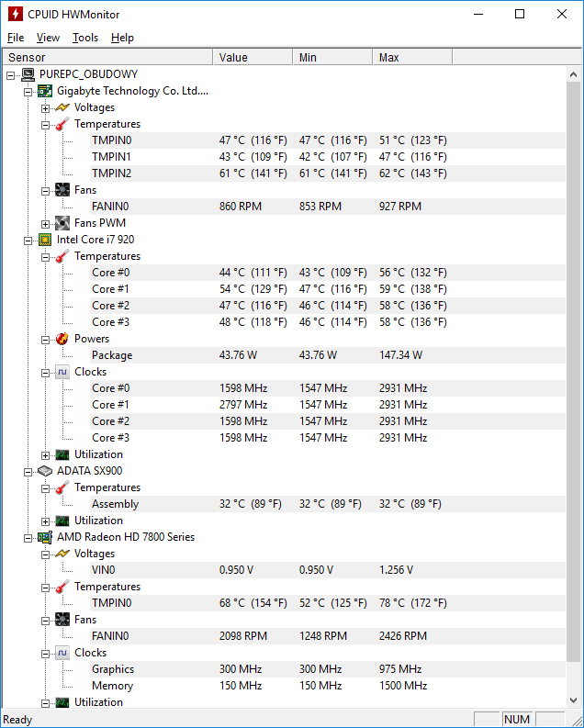Click the Gigabyte motherboard icon
584x728 pixels.
(x=45, y=91)
